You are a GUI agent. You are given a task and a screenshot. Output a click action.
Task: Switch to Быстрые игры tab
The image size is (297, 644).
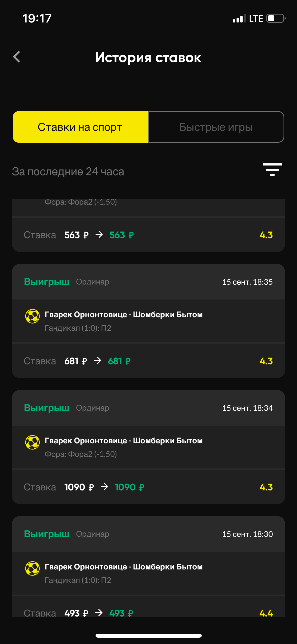216,127
